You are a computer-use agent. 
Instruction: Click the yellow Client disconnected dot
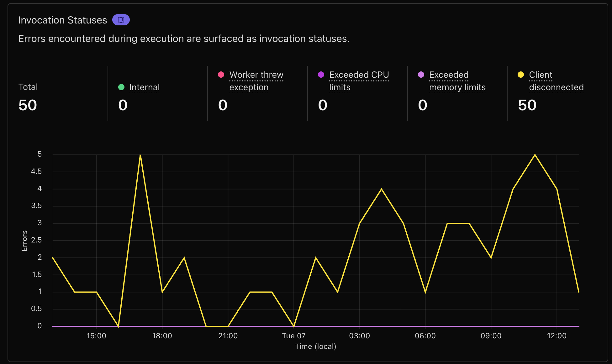(x=521, y=75)
